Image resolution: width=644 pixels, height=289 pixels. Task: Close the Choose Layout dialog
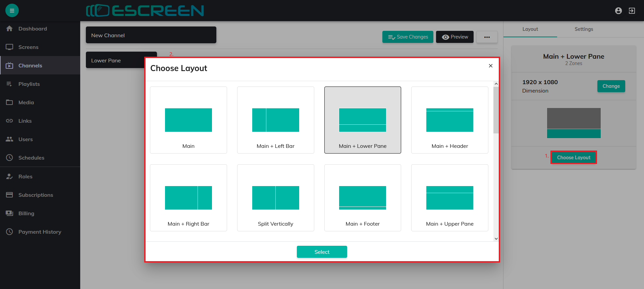point(490,66)
